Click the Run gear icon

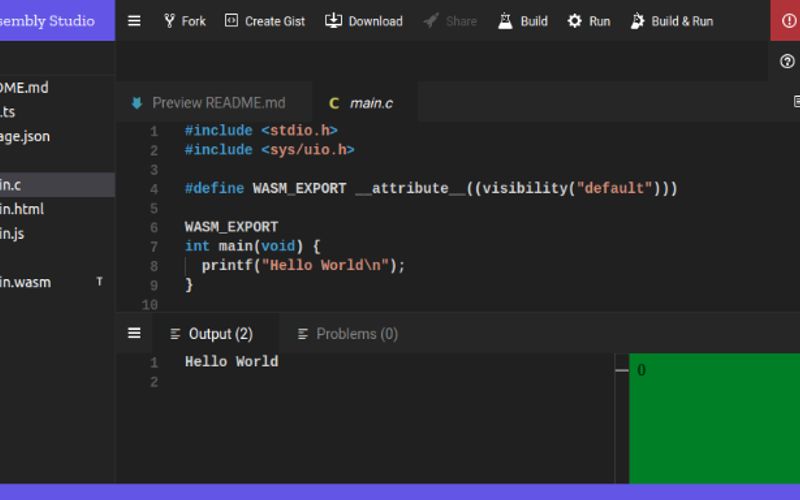575,21
